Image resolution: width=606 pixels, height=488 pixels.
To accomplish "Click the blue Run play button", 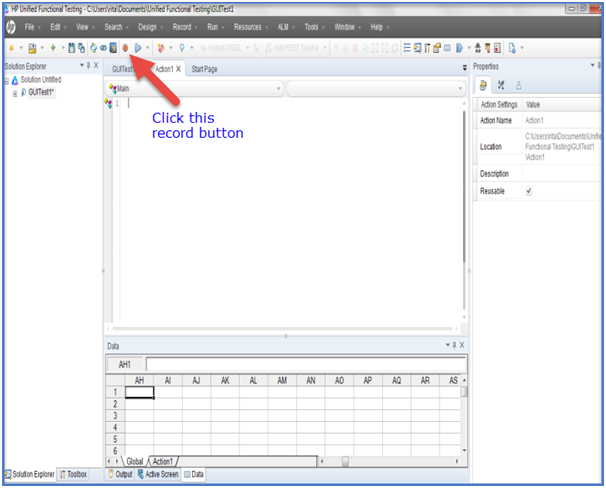I will coord(138,48).
